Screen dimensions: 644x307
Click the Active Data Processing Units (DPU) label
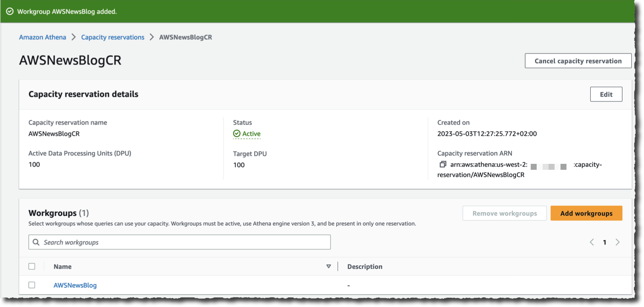click(x=80, y=153)
